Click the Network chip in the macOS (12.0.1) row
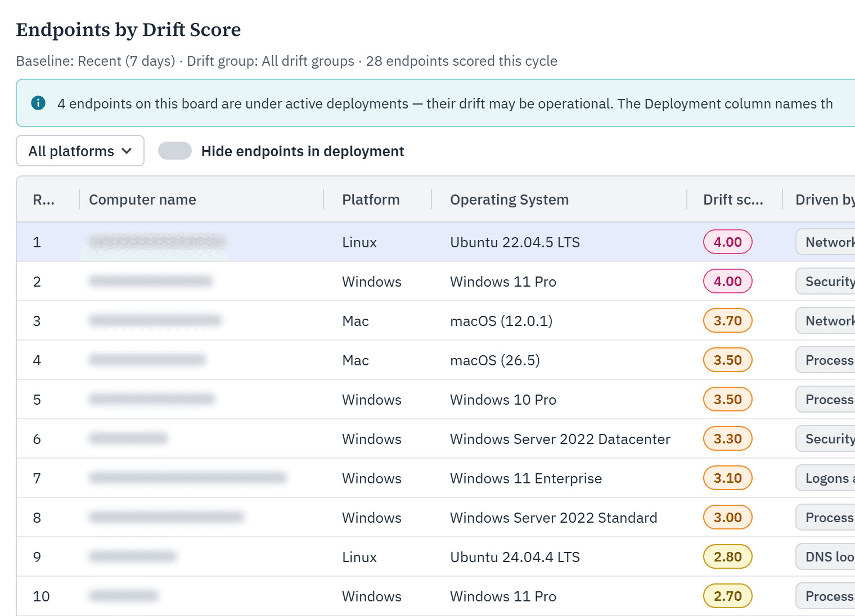The image size is (855, 616). click(x=826, y=320)
